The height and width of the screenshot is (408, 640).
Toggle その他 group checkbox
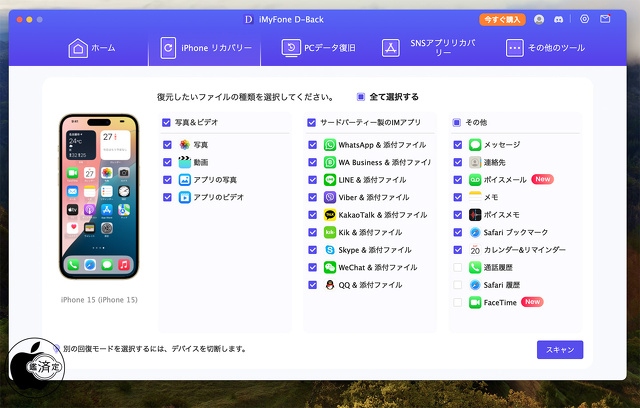click(457, 122)
